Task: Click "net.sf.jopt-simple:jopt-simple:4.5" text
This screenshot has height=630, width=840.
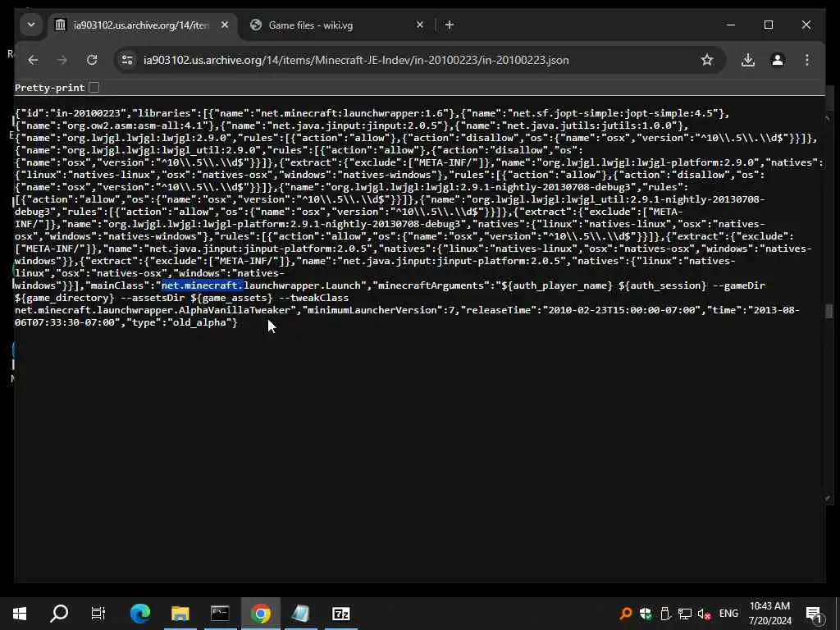Action: pyautogui.click(x=615, y=113)
